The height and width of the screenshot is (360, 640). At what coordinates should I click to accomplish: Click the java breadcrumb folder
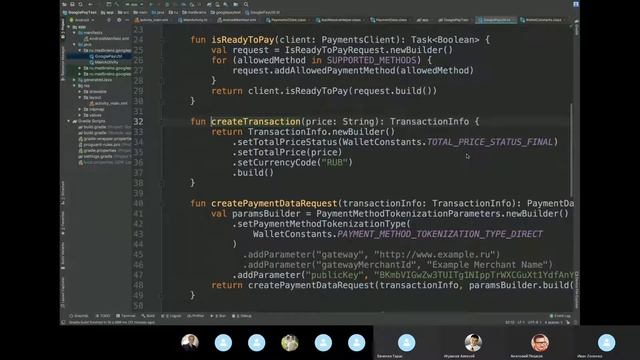(x=157, y=12)
